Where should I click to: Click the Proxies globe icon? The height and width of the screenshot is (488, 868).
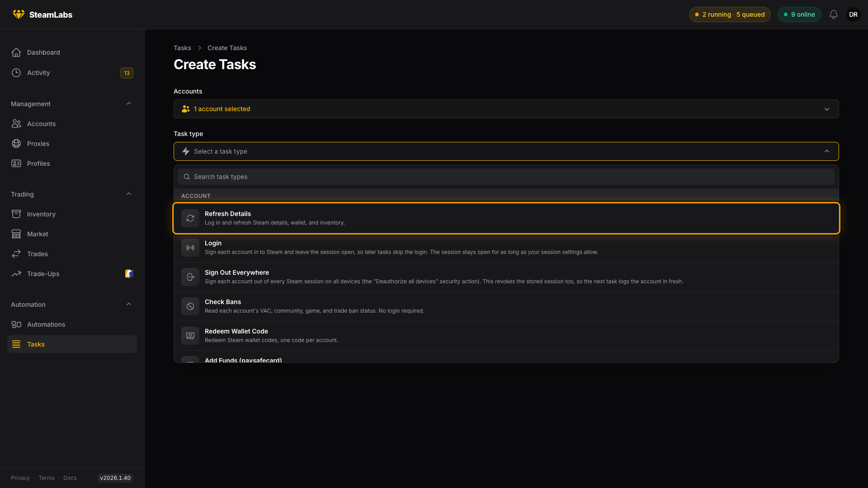click(x=16, y=144)
